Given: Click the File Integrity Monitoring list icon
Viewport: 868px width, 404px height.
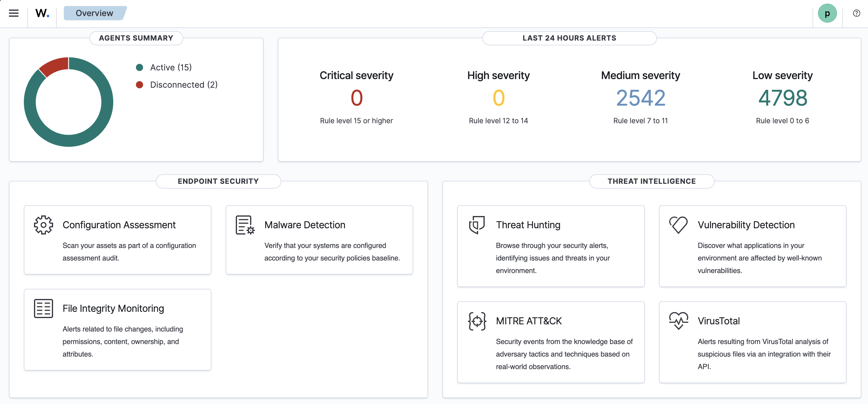Looking at the screenshot, I should tap(44, 308).
